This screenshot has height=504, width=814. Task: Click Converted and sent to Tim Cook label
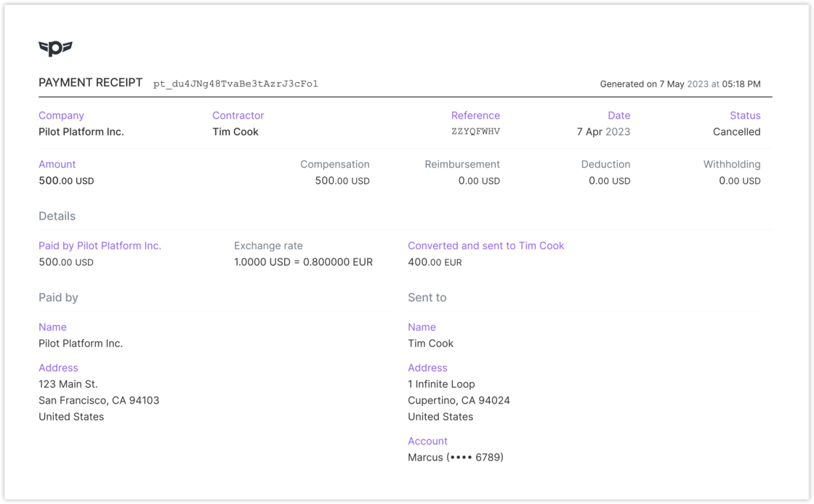[x=486, y=245]
